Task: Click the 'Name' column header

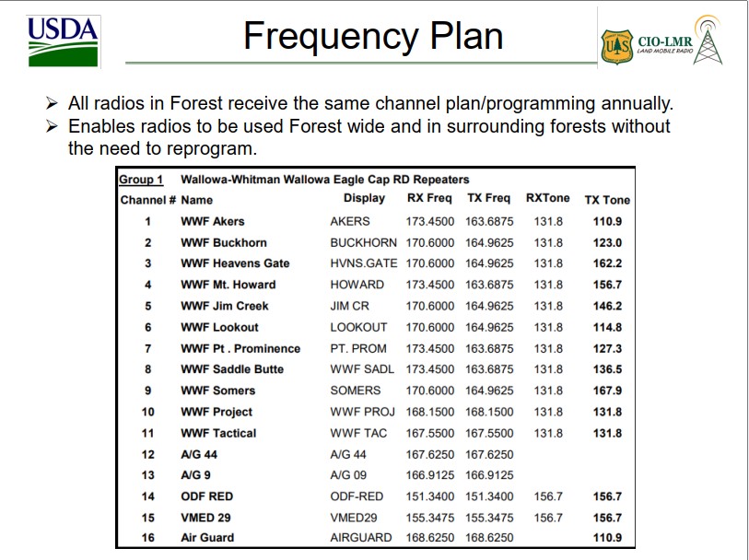Action: pos(197,200)
